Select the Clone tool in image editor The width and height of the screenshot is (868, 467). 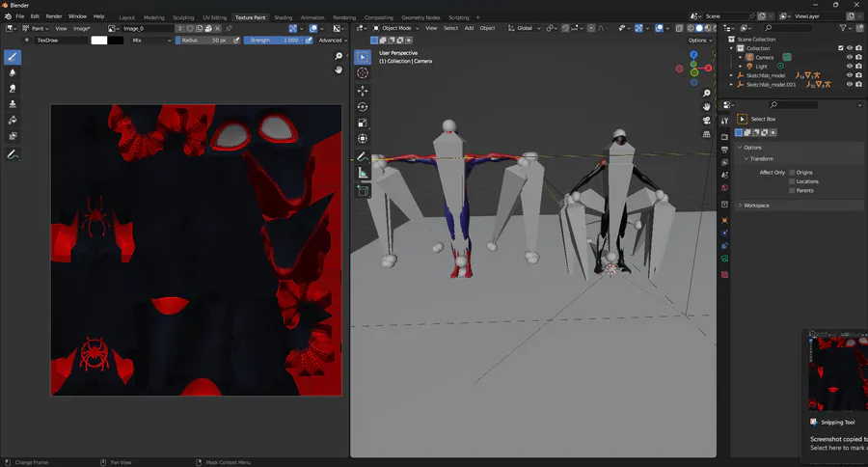click(13, 104)
